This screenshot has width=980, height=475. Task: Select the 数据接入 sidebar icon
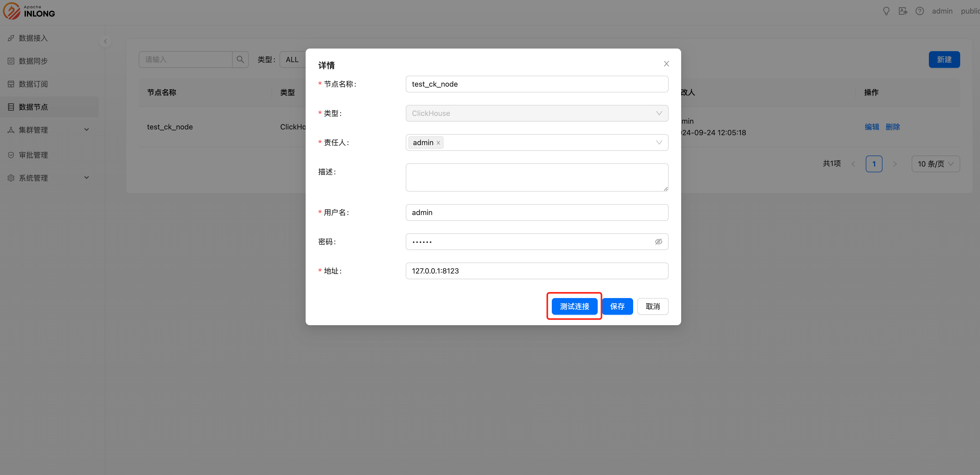click(11, 38)
